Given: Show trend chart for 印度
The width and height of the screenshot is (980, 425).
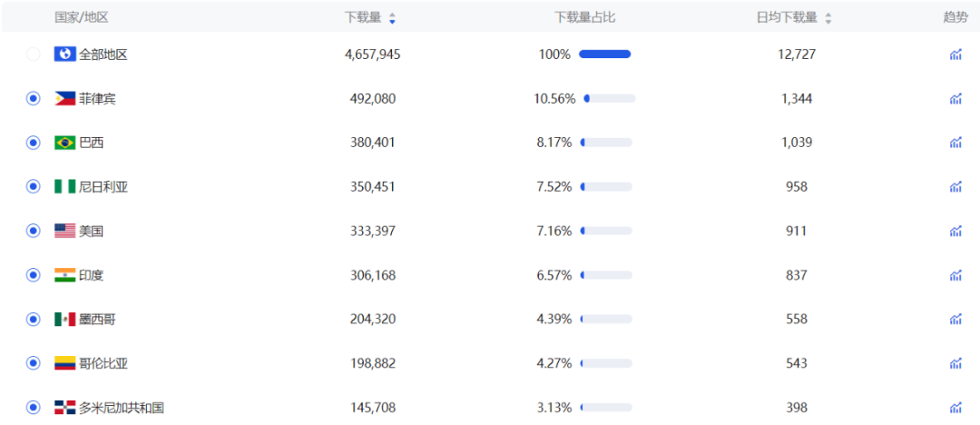Looking at the screenshot, I should click(x=955, y=275).
